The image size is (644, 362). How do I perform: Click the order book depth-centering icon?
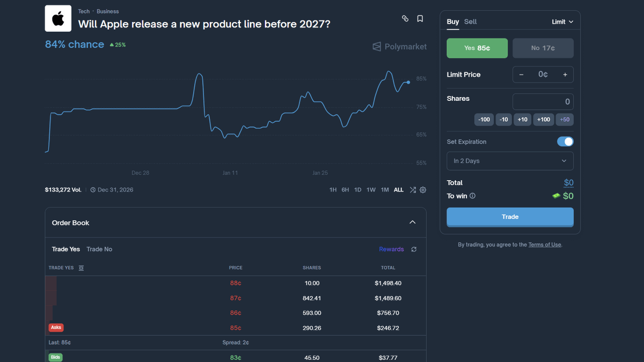81,268
